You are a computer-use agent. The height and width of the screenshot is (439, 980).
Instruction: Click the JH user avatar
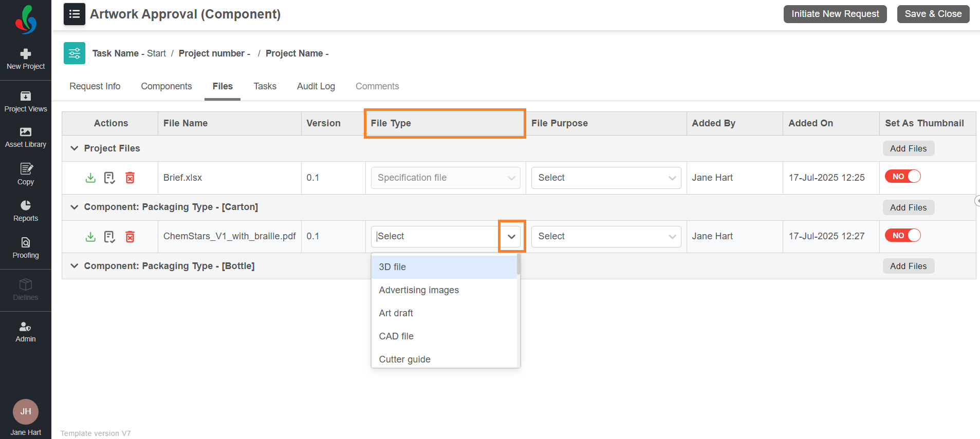[26, 412]
